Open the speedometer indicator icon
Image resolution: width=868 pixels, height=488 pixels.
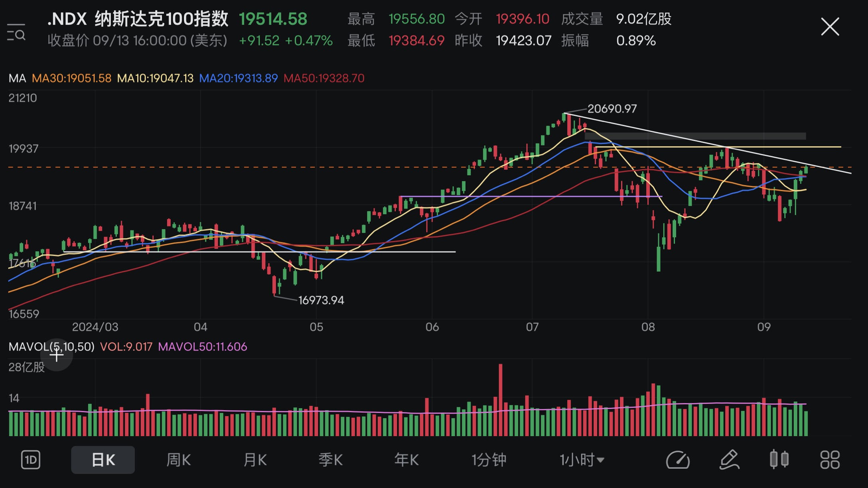pos(678,460)
